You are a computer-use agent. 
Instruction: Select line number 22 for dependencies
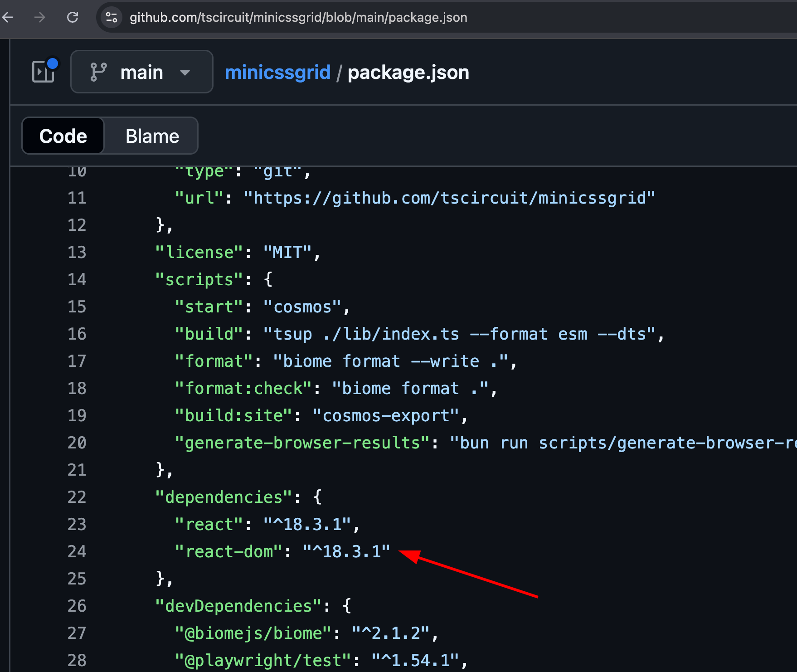pos(77,497)
